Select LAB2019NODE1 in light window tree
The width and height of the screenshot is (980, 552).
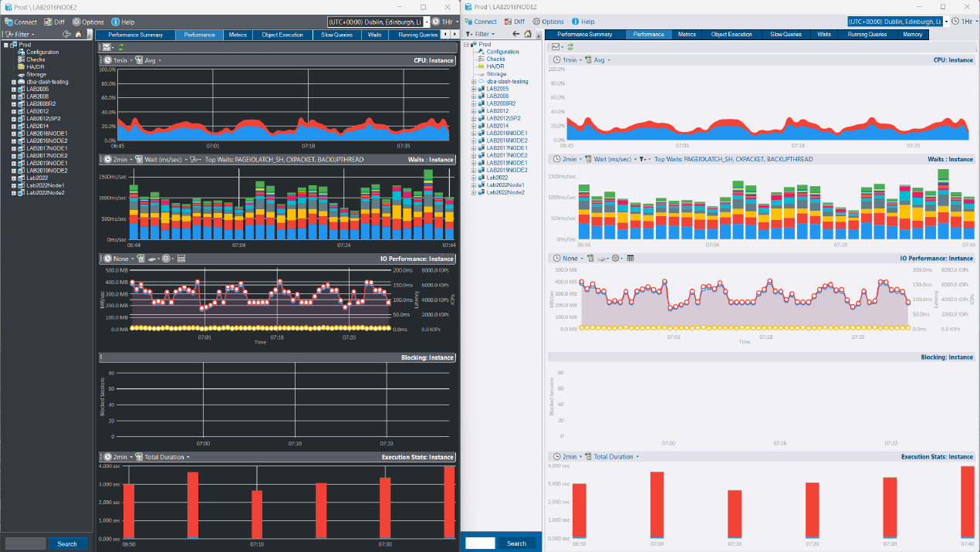[507, 163]
